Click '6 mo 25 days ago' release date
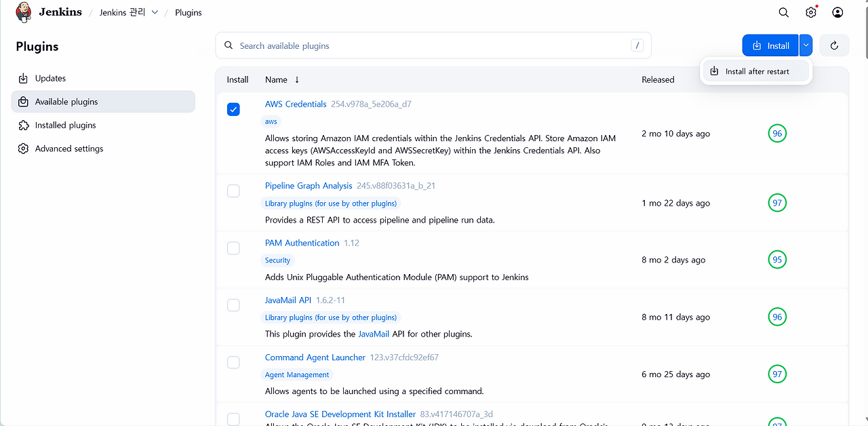 pos(675,374)
